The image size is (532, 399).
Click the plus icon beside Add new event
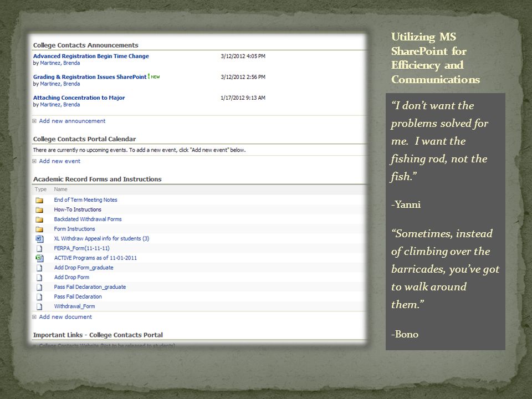34,161
